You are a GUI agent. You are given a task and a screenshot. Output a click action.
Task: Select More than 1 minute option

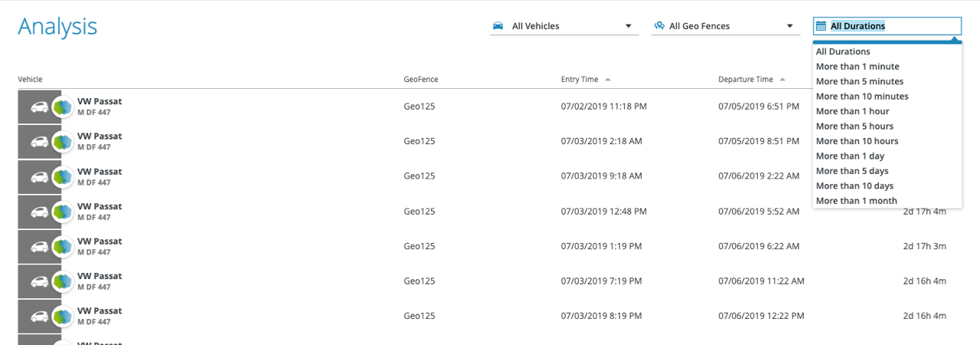click(x=857, y=67)
